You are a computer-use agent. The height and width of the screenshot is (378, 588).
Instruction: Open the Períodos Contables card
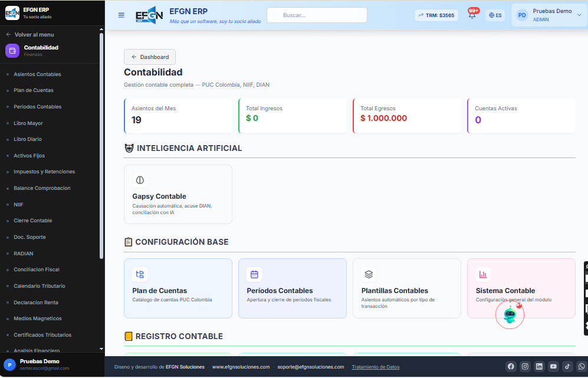(292, 288)
